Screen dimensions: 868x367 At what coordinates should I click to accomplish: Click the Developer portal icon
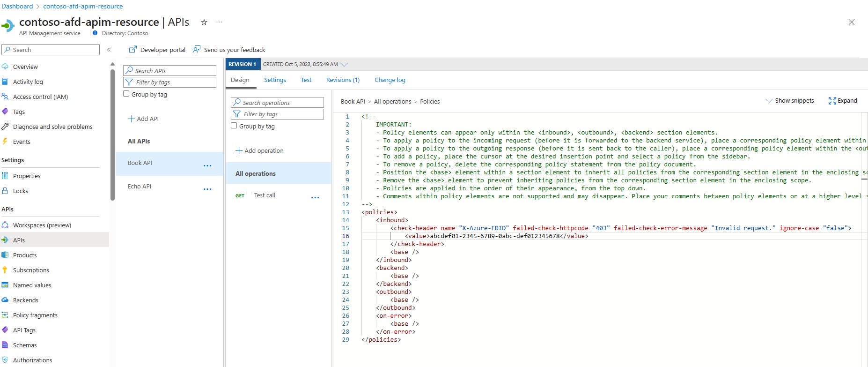[x=133, y=50]
